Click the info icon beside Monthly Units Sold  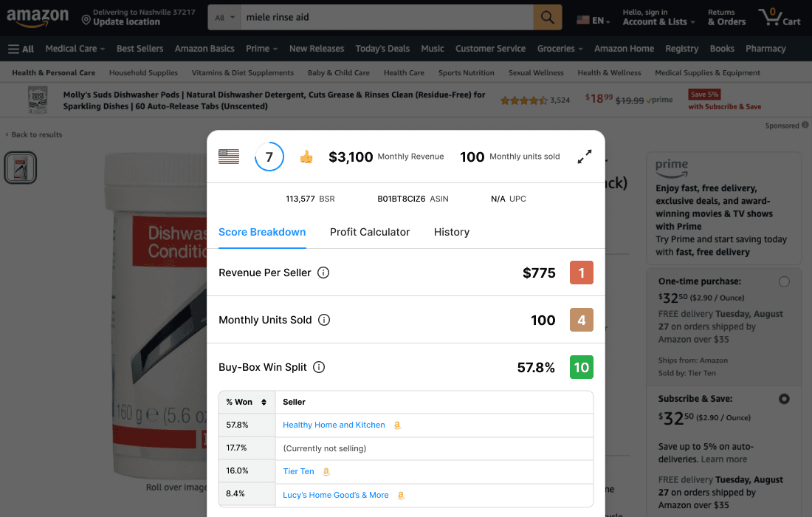(324, 320)
